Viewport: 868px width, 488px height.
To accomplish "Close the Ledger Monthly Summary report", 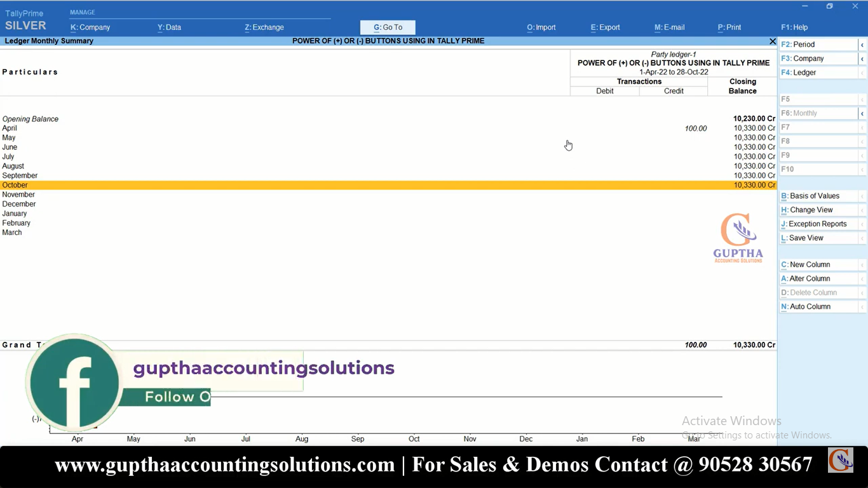I will click(773, 41).
